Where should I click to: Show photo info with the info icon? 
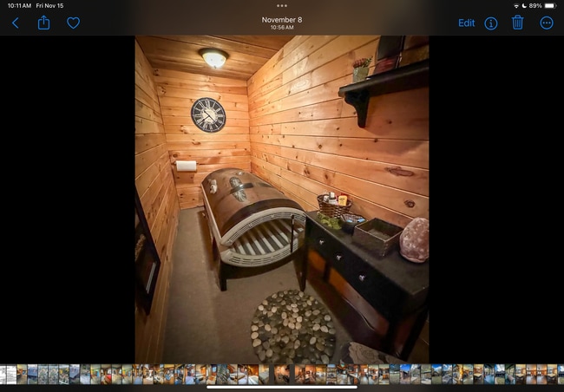point(491,23)
